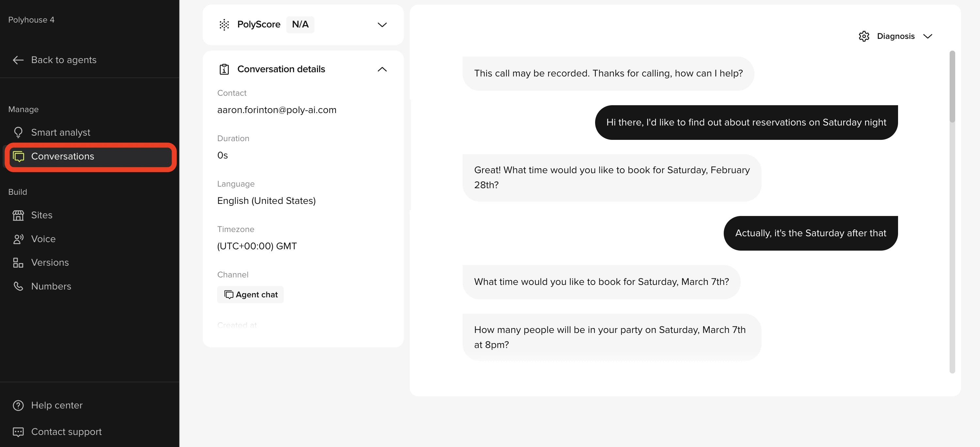Open Conversations in the sidebar

coord(62,157)
